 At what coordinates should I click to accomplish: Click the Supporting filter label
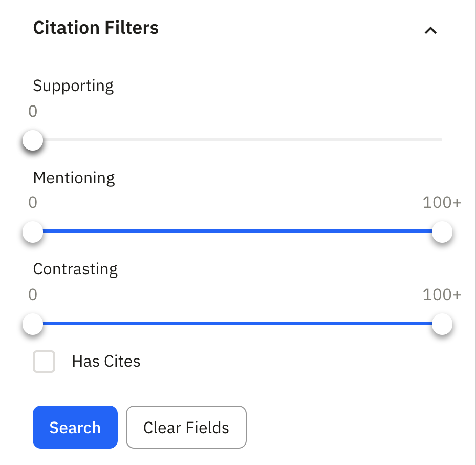click(73, 86)
